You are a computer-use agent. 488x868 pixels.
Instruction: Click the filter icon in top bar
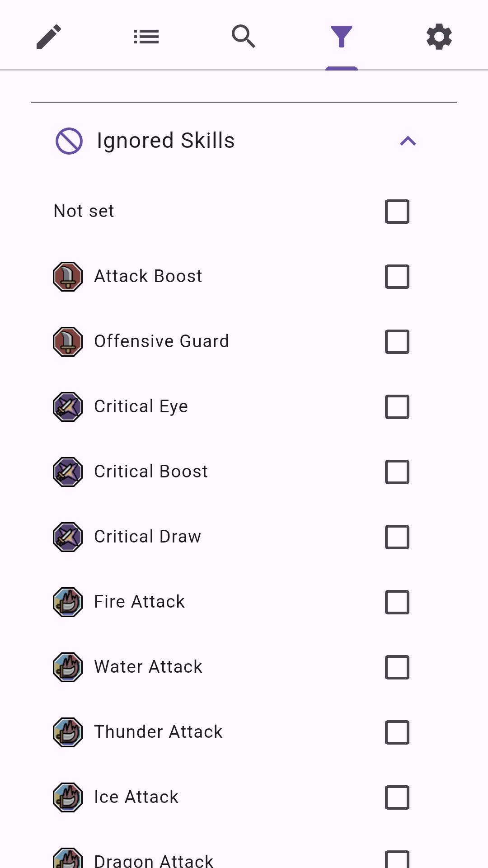(342, 36)
